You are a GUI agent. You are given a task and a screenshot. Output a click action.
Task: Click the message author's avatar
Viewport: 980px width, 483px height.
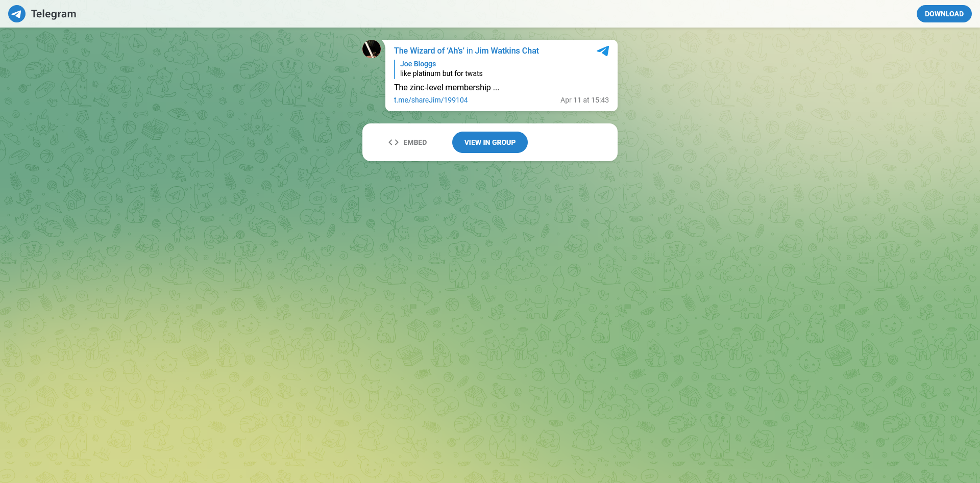point(372,49)
